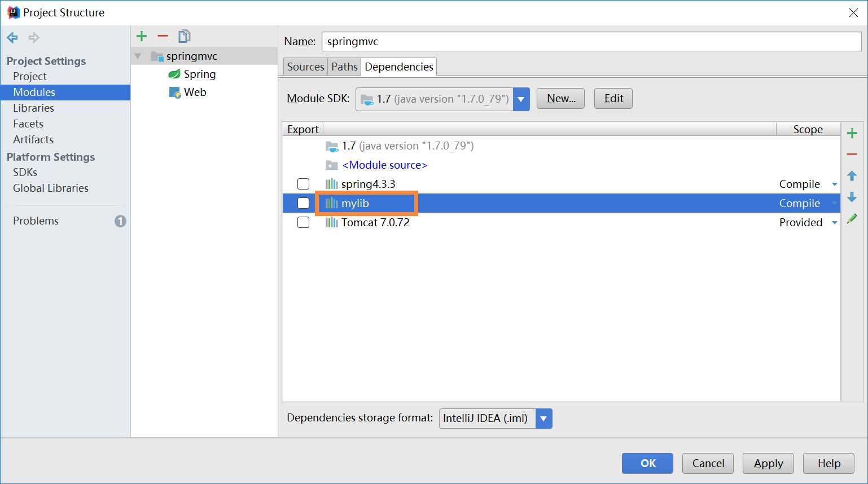The width and height of the screenshot is (868, 484).
Task: Go back with the left arrow icon
Action: [x=12, y=38]
